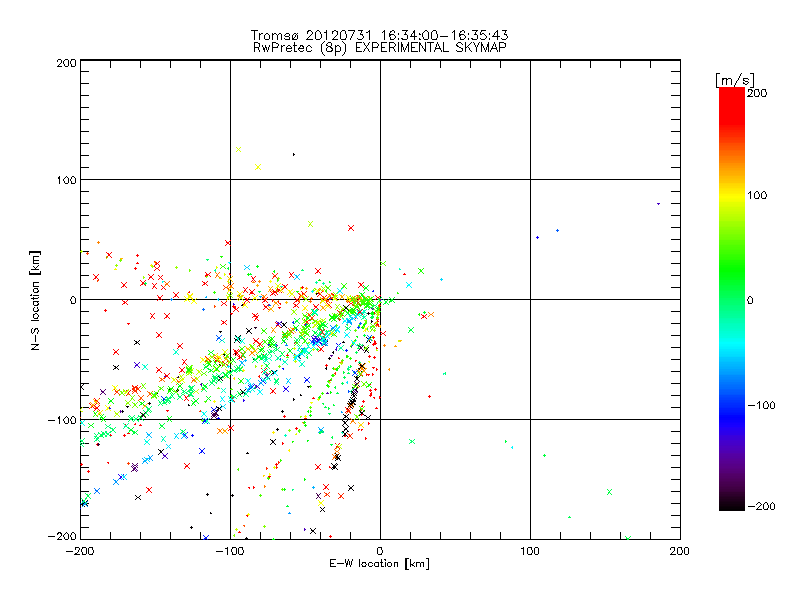The height and width of the screenshot is (600, 800).
Task: Click the green zero region of the colorbar
Action: point(731,299)
